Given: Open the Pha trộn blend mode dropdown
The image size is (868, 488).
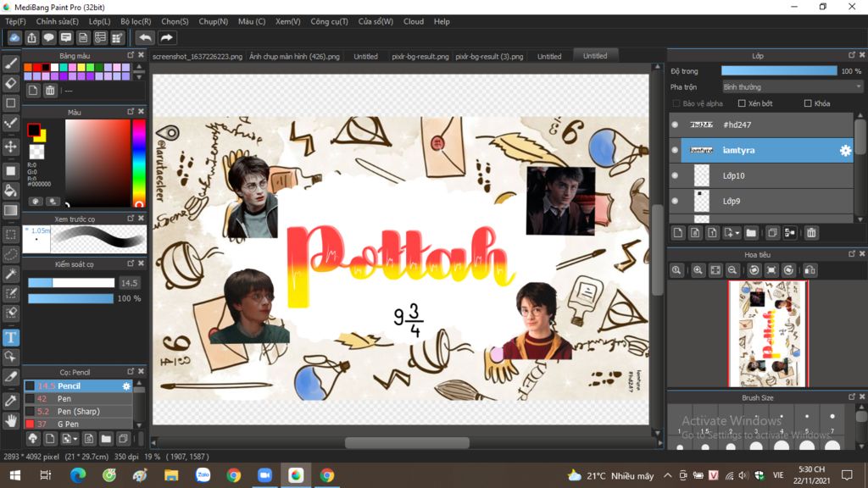Looking at the screenshot, I should click(791, 86).
